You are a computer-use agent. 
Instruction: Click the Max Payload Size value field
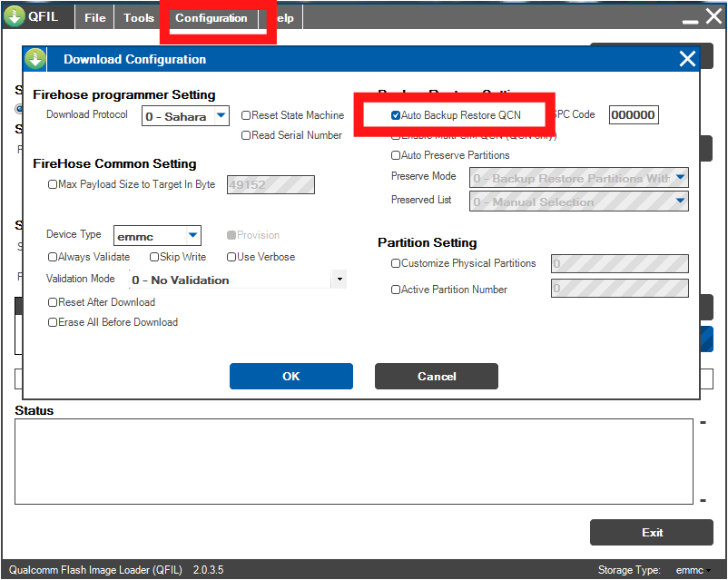pos(271,185)
